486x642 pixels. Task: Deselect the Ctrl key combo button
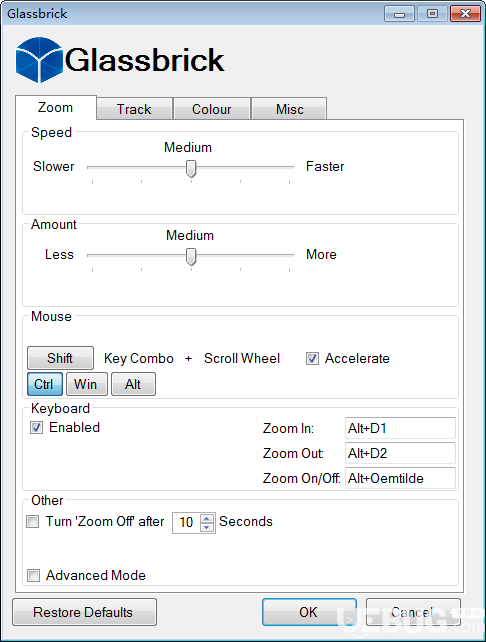45,384
